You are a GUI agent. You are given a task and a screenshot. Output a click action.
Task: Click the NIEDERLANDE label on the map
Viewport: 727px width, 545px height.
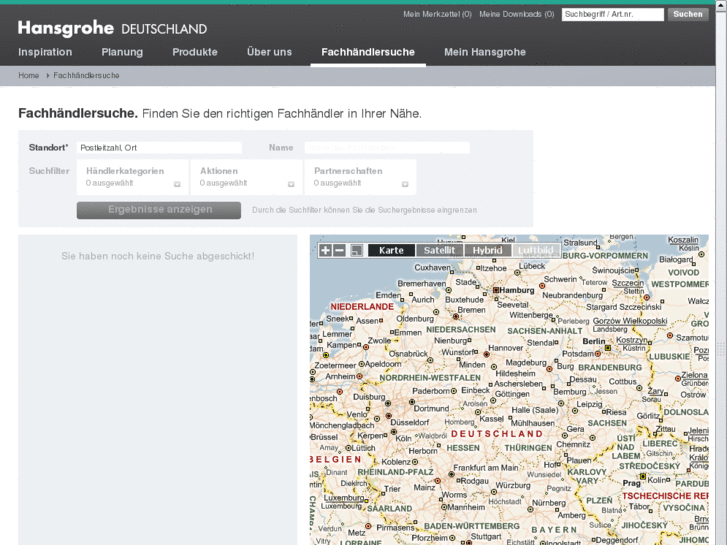(x=362, y=307)
